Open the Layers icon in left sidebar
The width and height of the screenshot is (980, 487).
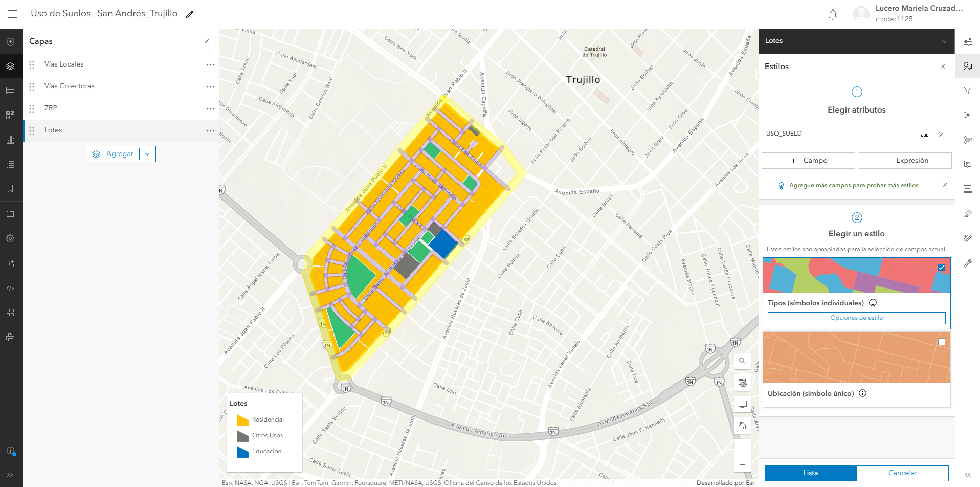10,66
